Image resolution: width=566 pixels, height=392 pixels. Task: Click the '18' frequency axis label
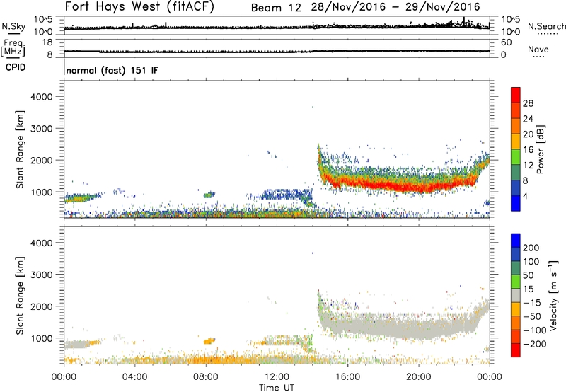tap(47, 42)
